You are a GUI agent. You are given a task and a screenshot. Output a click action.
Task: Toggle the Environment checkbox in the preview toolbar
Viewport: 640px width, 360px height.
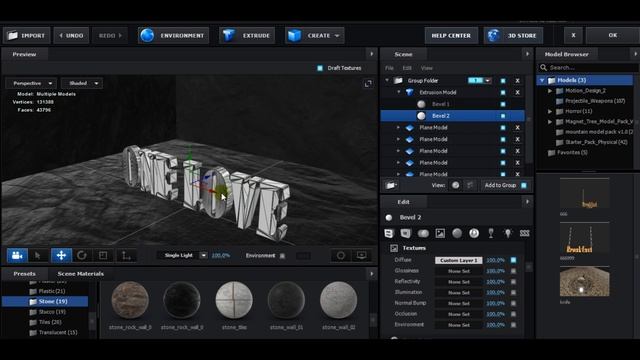(x=282, y=256)
